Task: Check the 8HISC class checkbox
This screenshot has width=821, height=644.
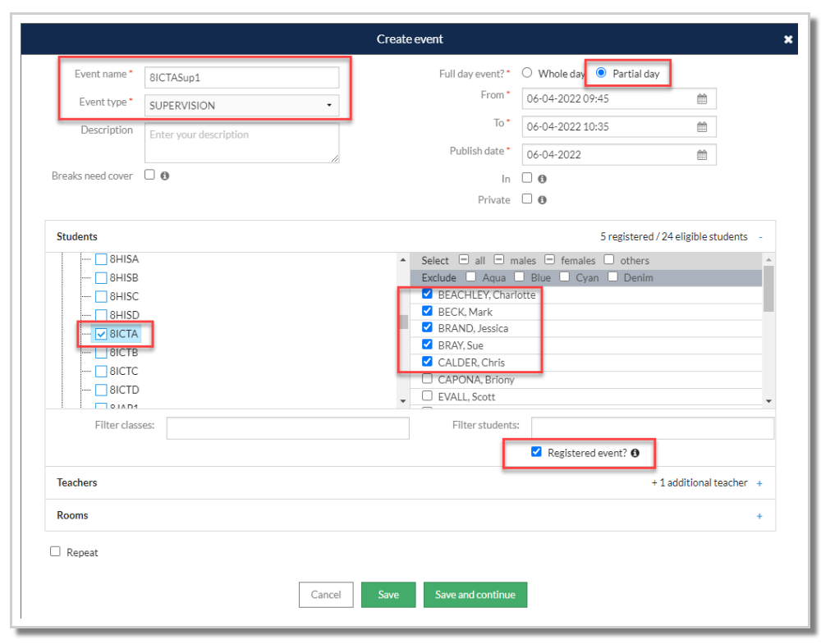Action: [101, 297]
